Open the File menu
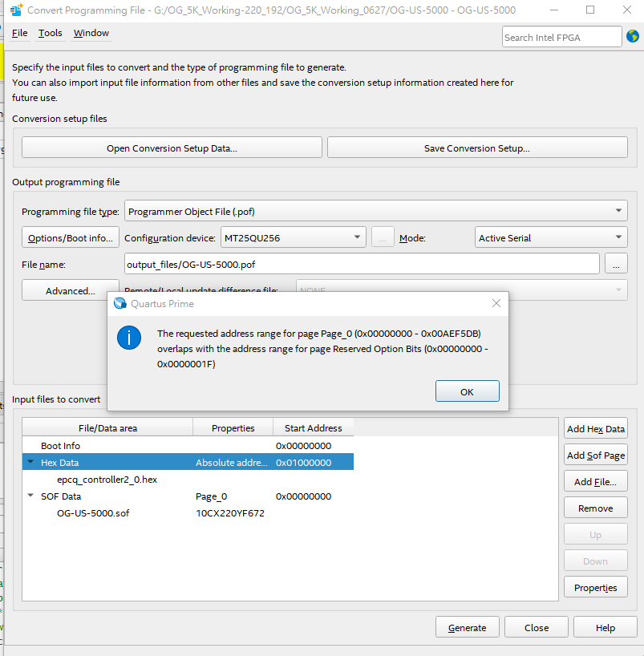 coord(20,33)
